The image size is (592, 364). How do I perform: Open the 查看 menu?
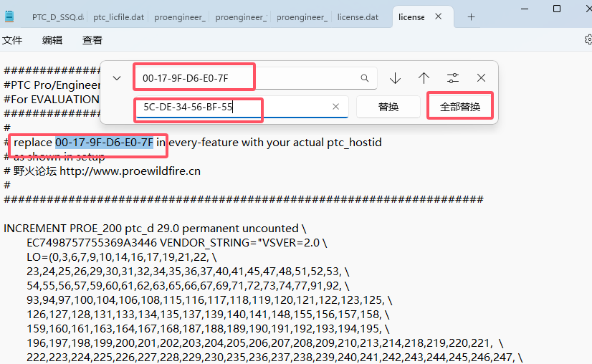[x=92, y=40]
